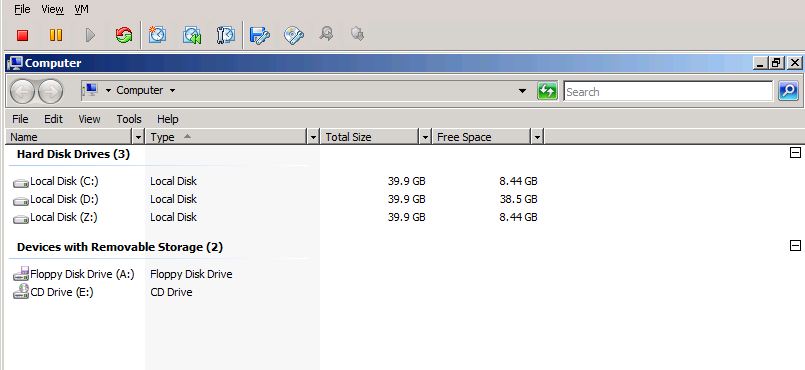The width and height of the screenshot is (805, 370).
Task: Open the Free Space column filter dropdown
Action: 537,137
